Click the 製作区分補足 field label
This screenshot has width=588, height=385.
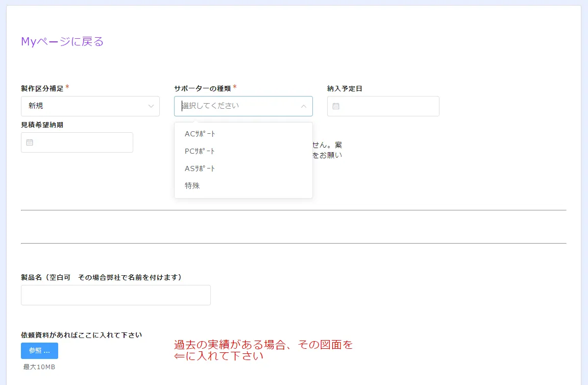tap(42, 88)
